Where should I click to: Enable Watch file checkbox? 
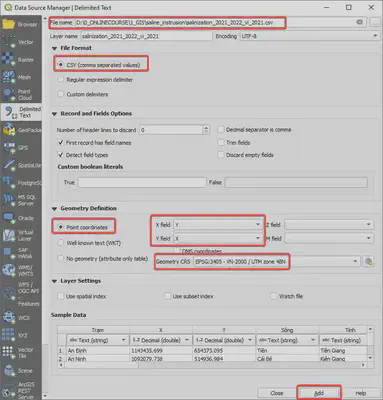(x=287, y=296)
